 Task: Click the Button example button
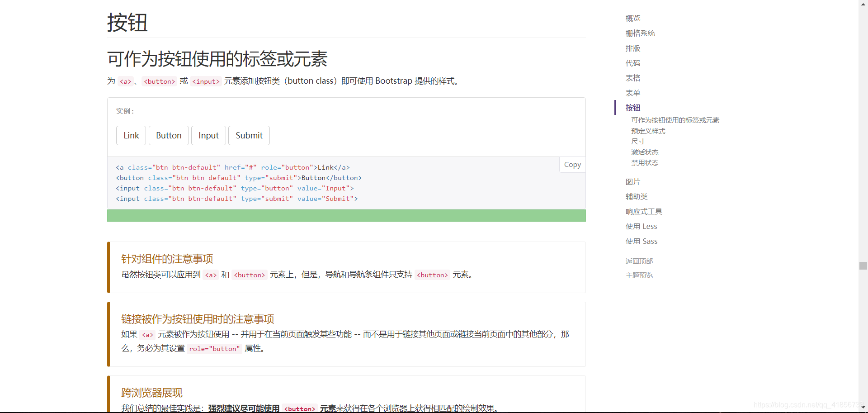(x=168, y=135)
